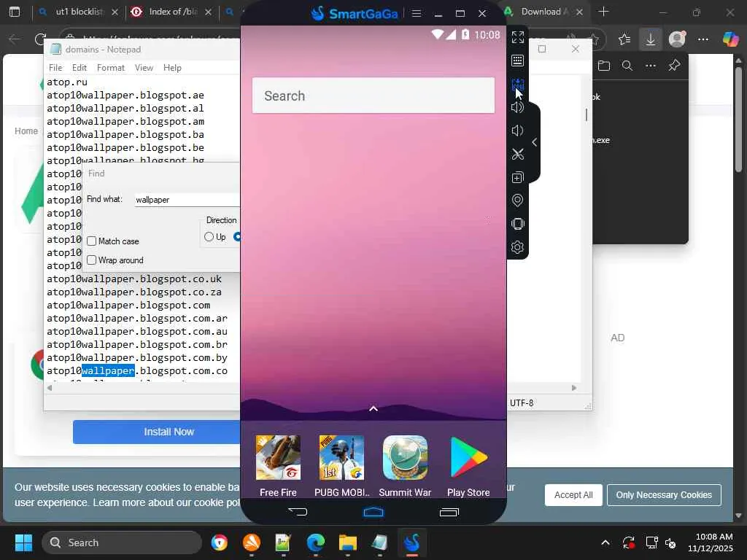747x560 pixels.
Task: Open File Explorer from taskbar
Action: point(348,542)
